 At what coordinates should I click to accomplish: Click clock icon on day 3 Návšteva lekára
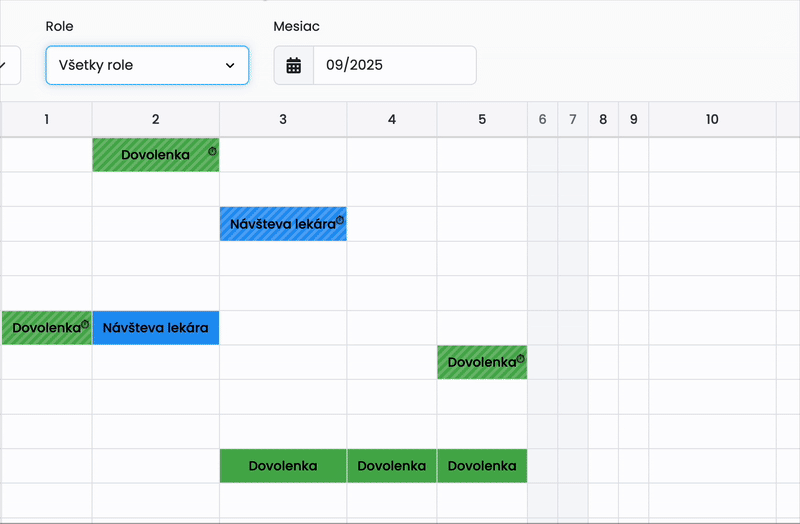click(x=340, y=220)
